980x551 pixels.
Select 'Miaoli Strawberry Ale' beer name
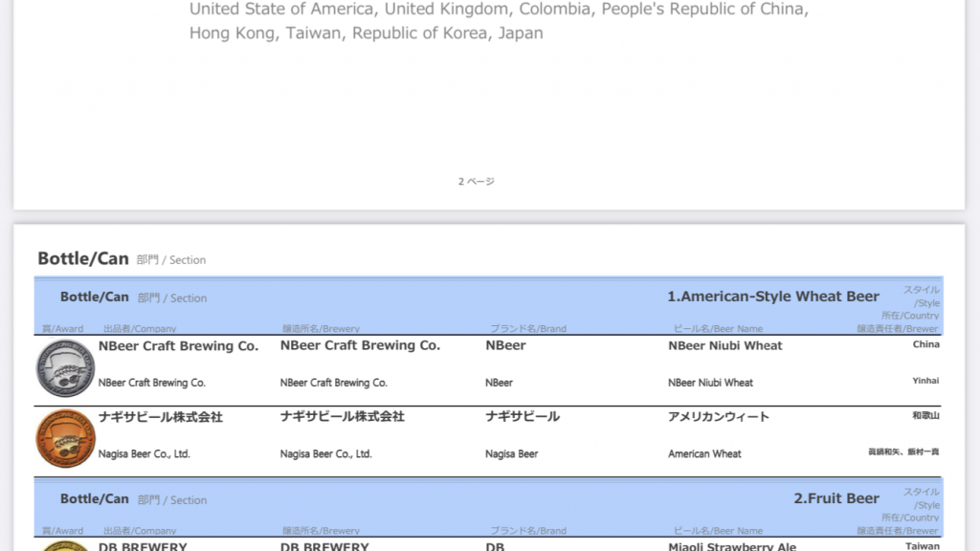click(x=732, y=546)
